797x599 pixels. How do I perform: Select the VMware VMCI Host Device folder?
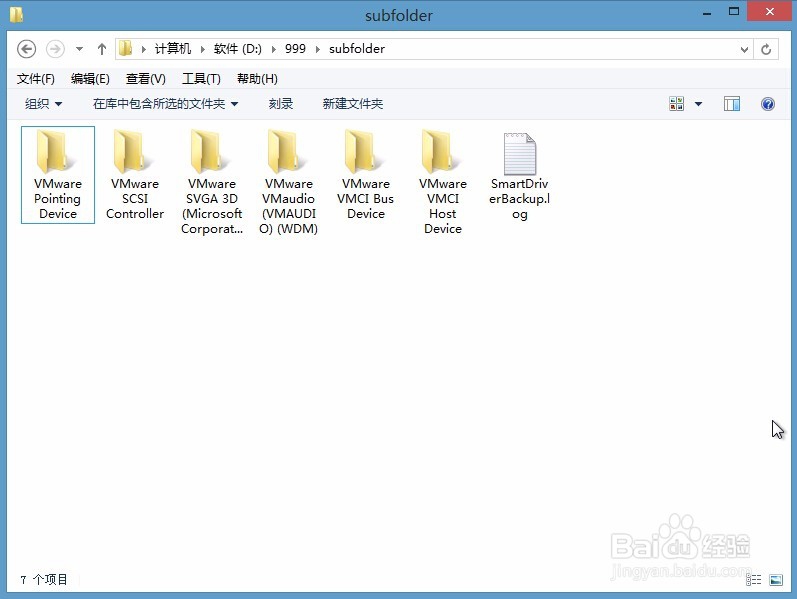point(443,182)
